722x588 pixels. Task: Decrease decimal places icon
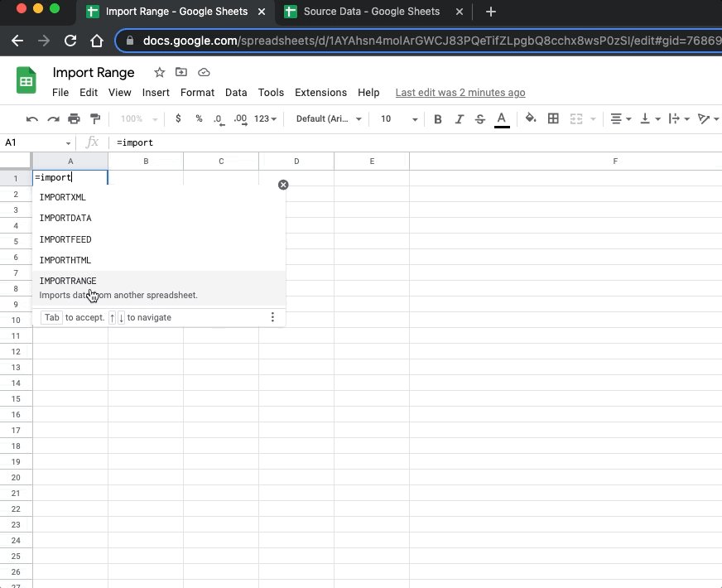pyautogui.click(x=219, y=119)
